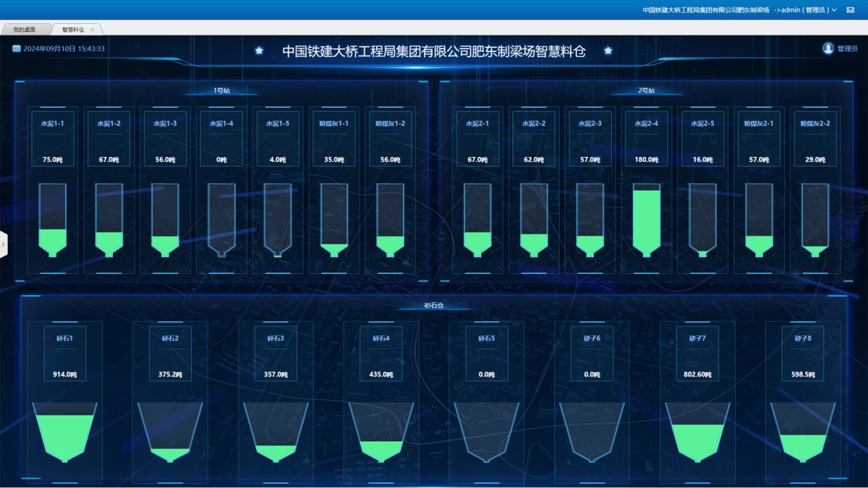Select the 智慧料仓 tab
The image size is (868, 488).
(x=73, y=30)
